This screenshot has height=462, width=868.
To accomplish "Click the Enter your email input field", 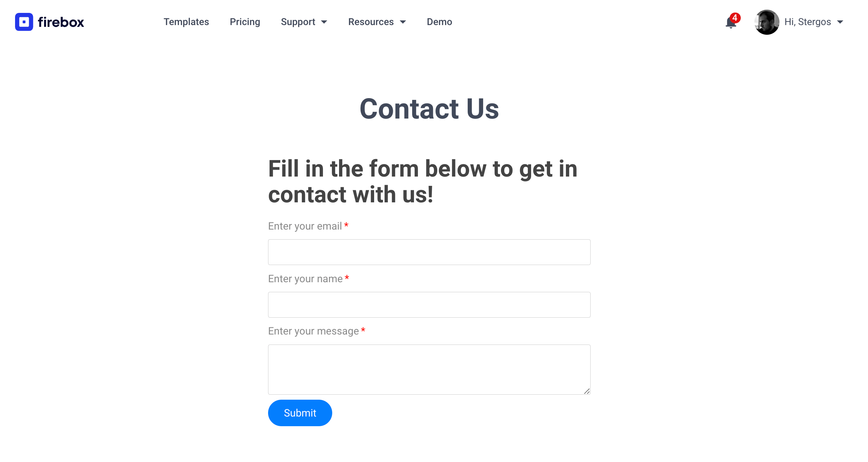I will click(x=429, y=252).
